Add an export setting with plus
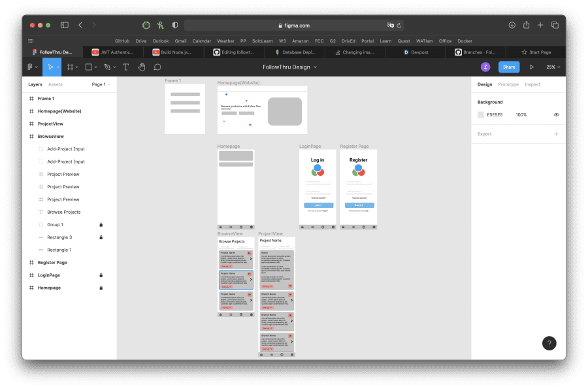Screen dimensions: 588x389 click(556, 134)
